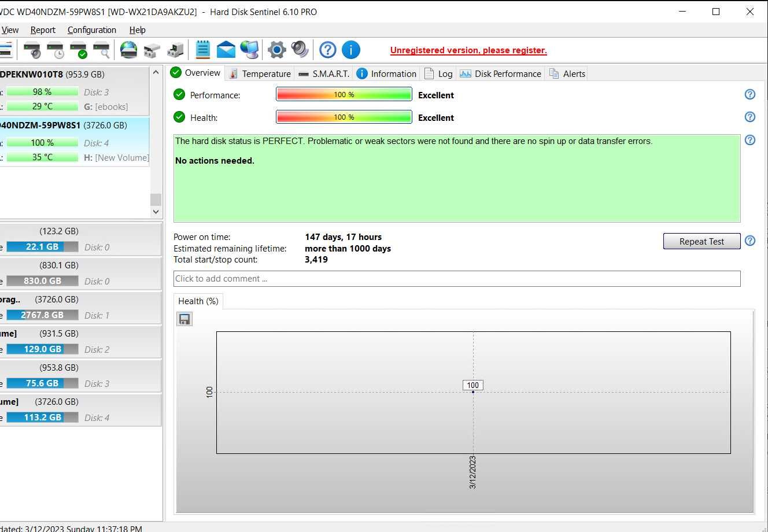Open the Configuration menu
This screenshot has width=768, height=532.
pos(91,30)
